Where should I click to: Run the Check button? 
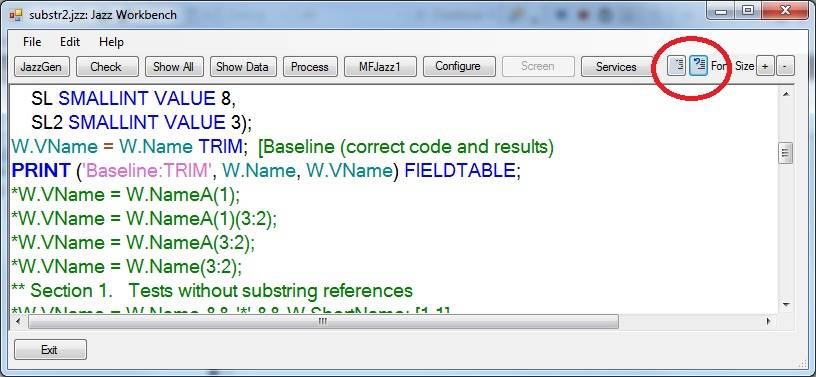tap(107, 67)
